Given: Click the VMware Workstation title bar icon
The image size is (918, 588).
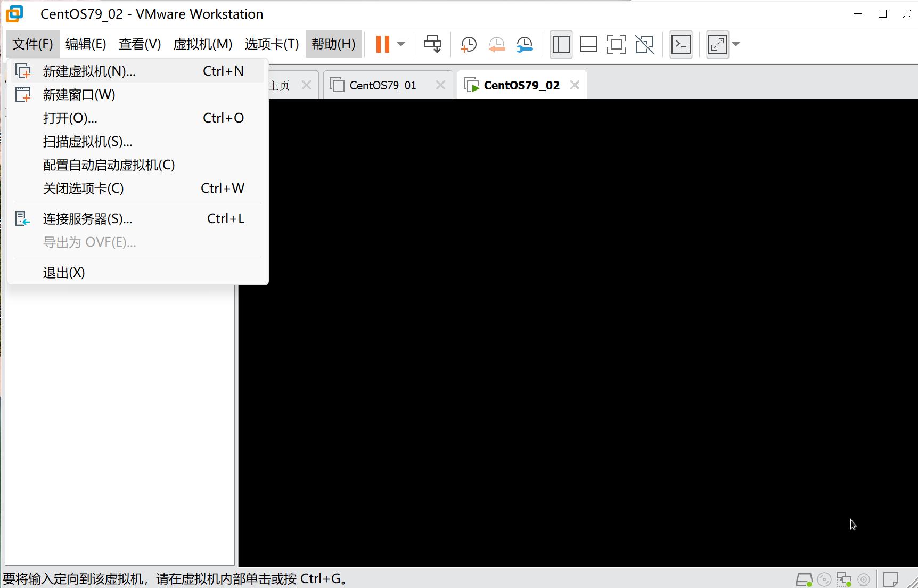Looking at the screenshot, I should tap(14, 14).
